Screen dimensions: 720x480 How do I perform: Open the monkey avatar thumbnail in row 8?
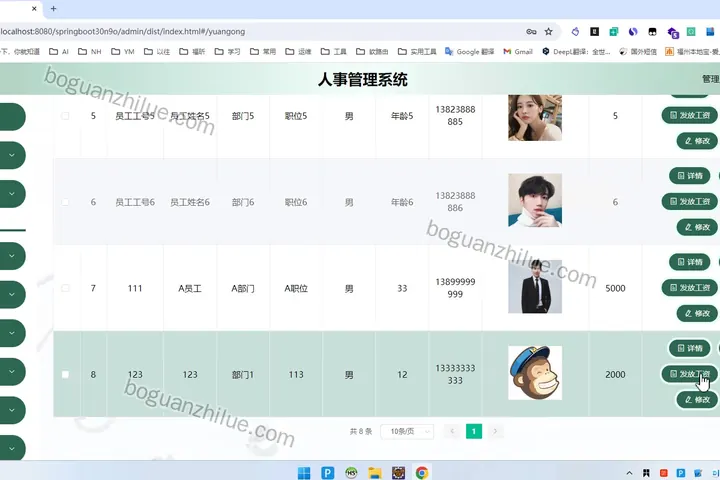535,373
